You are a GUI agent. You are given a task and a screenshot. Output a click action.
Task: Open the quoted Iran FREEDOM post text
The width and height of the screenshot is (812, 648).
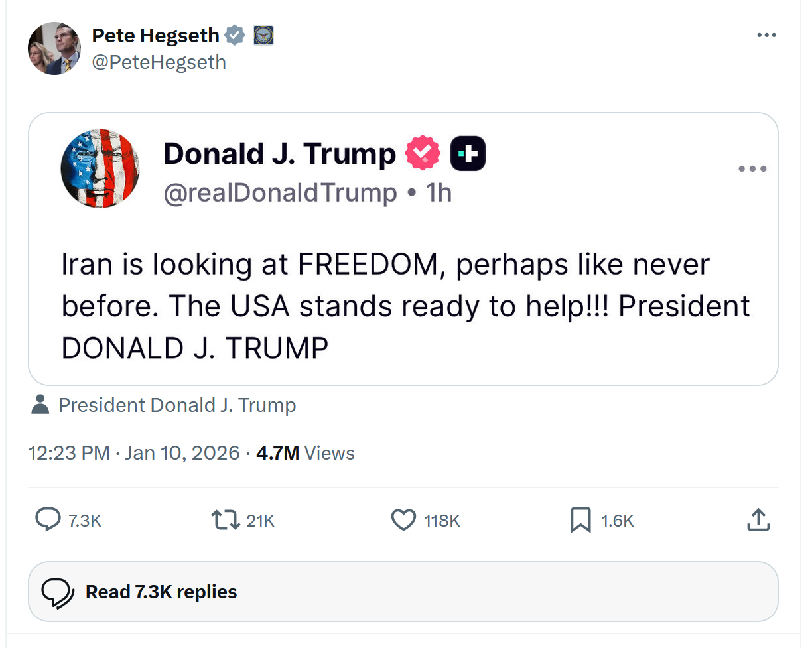(x=405, y=306)
